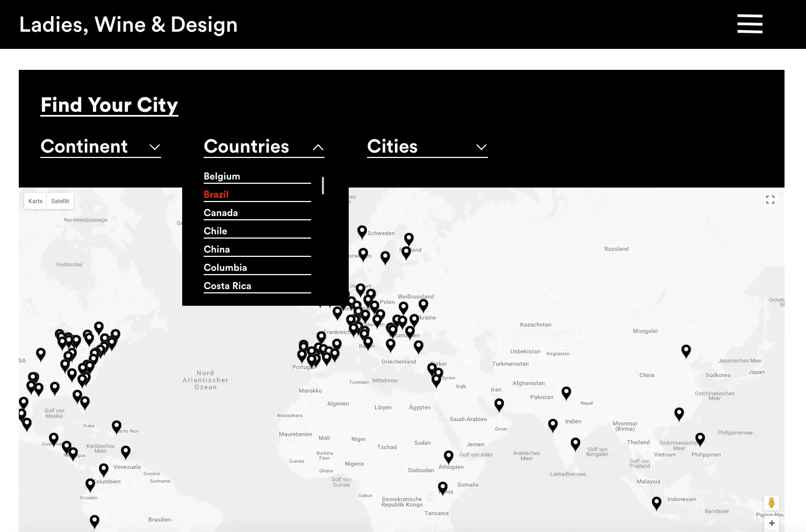Viewport: 806px width, 532px height.
Task: Click the map pin on Äthiopien
Action: coord(449,456)
